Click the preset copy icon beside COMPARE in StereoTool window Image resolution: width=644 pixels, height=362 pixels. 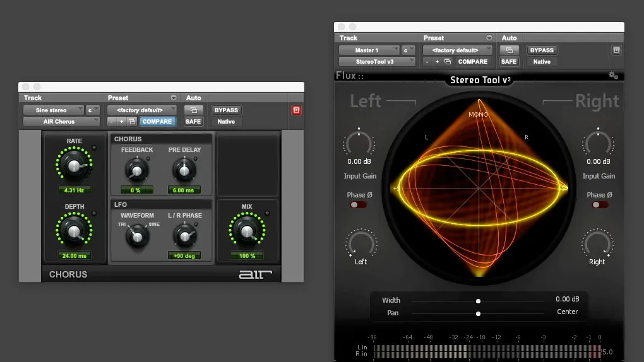tap(448, 62)
